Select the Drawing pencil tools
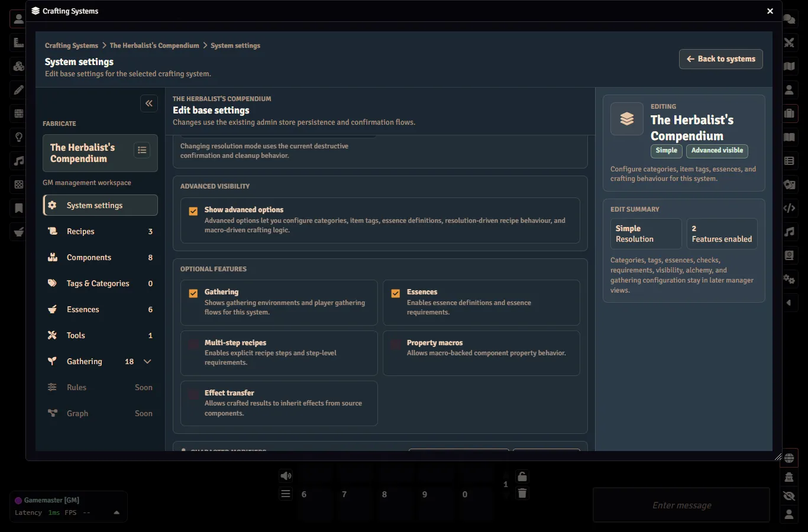This screenshot has width=808, height=532. click(x=18, y=90)
